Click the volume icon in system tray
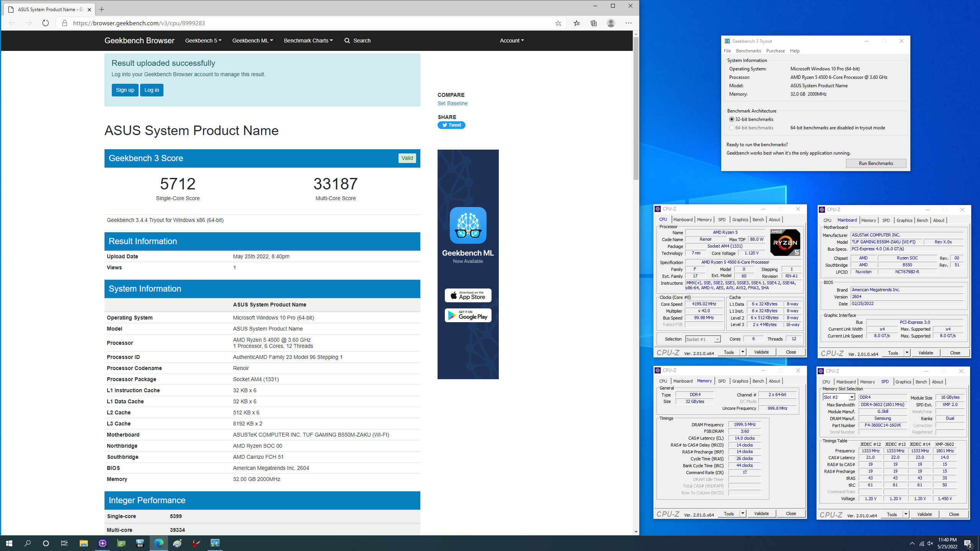 tap(930, 543)
